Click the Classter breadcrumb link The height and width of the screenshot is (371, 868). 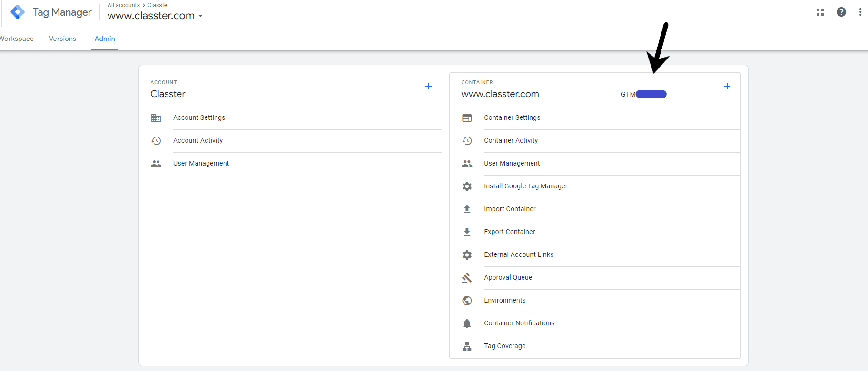[158, 5]
